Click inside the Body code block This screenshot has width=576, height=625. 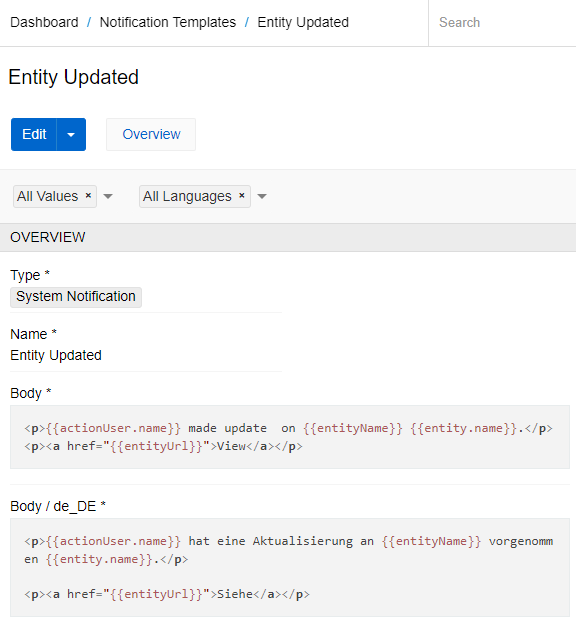[290, 437]
